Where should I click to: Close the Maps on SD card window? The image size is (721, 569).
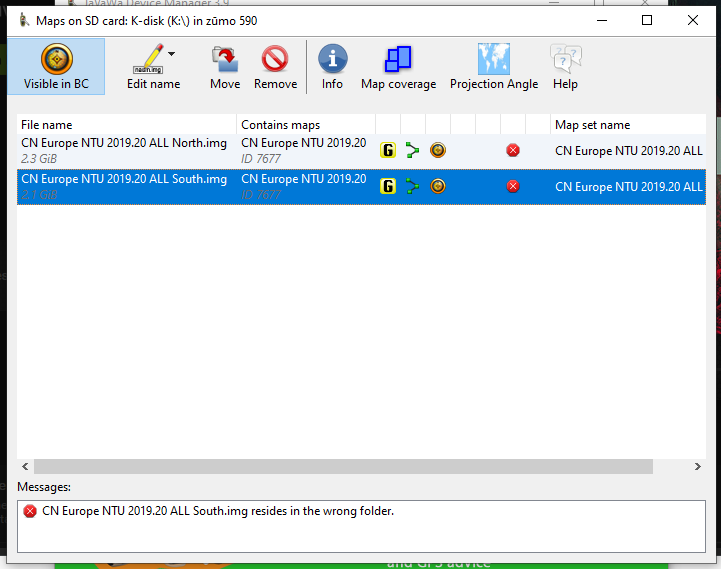[x=692, y=20]
